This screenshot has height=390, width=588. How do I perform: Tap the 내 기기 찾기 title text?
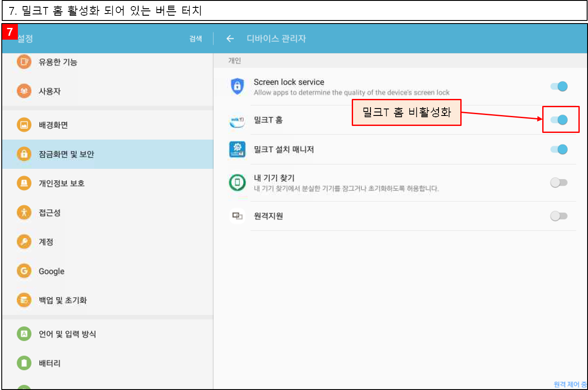click(274, 178)
